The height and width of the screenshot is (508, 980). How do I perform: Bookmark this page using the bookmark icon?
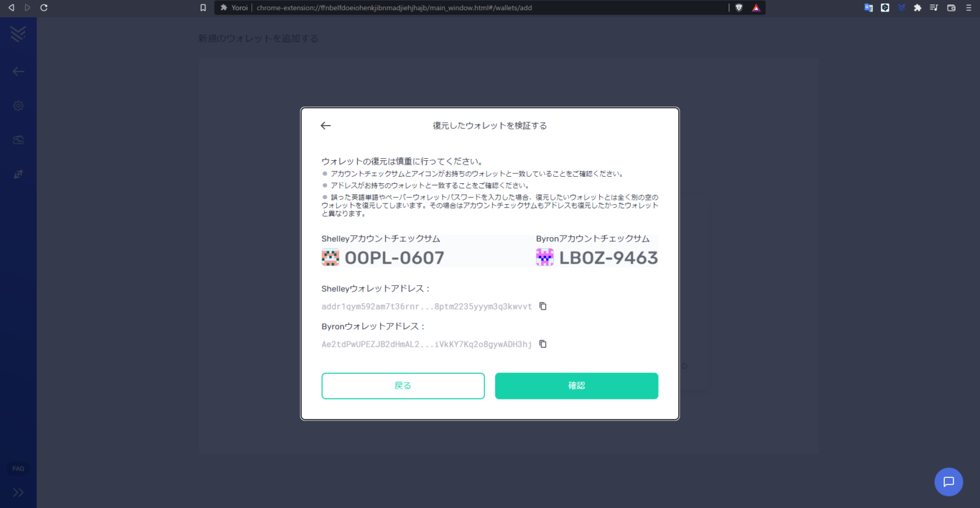pos(203,7)
